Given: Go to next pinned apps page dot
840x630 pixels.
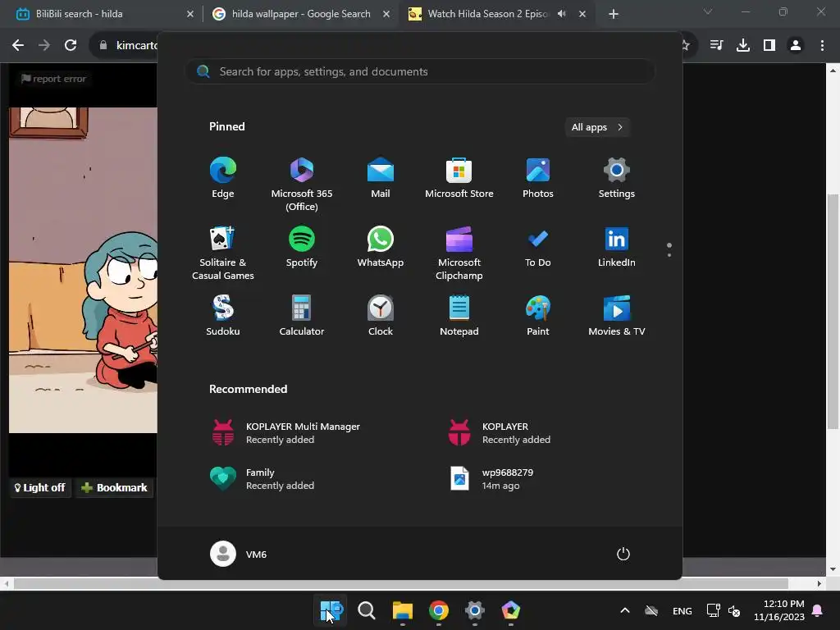Looking at the screenshot, I should (x=669, y=255).
